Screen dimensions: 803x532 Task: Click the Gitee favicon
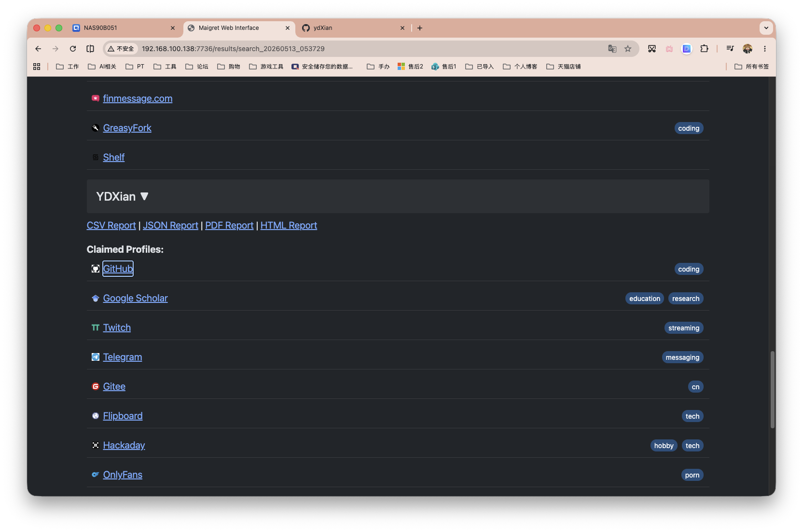(x=96, y=386)
